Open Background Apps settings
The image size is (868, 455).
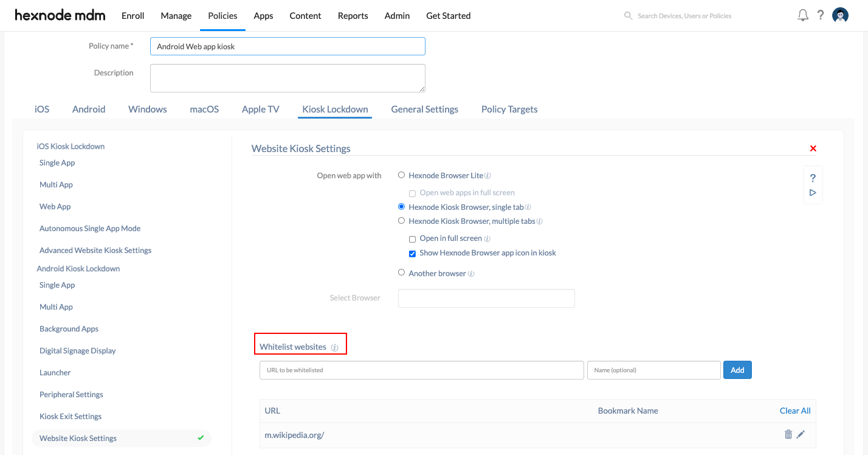[69, 329]
